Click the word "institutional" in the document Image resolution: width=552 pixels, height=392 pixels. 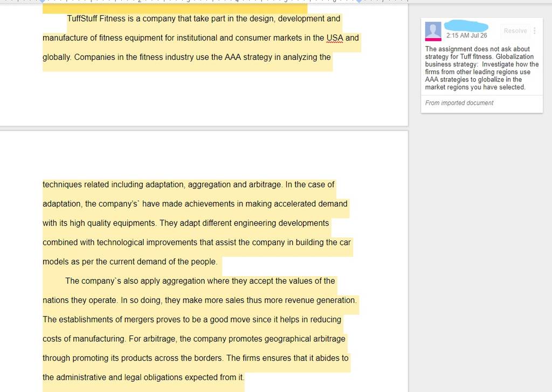197,38
